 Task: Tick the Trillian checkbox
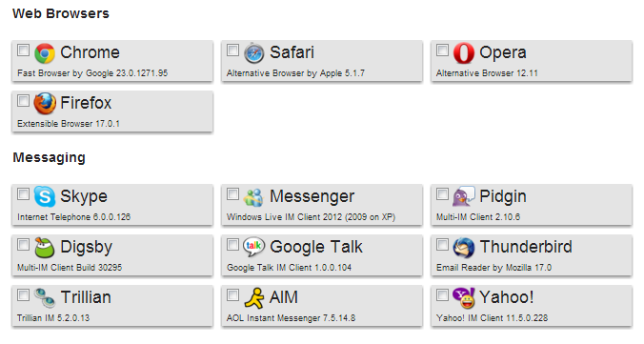[x=24, y=295]
